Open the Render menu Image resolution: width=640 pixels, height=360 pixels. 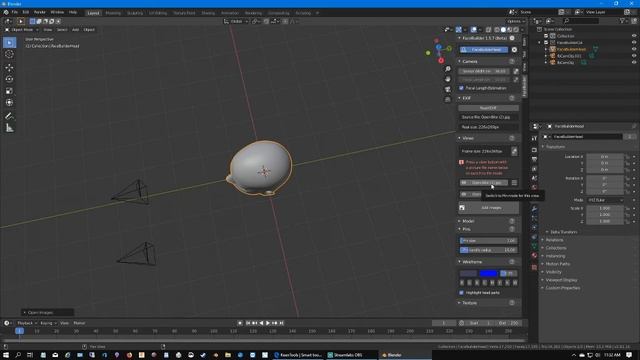click(40, 12)
